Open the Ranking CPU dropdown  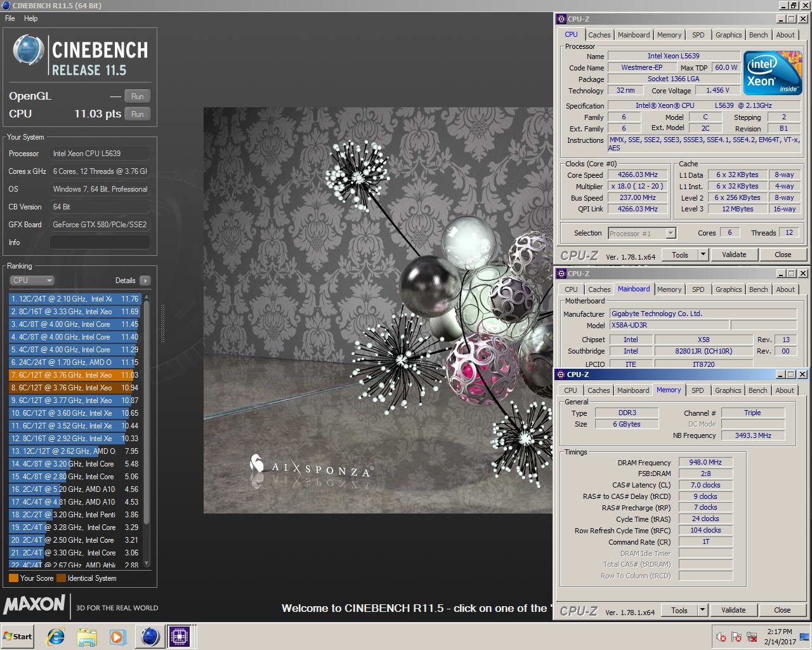(x=32, y=280)
